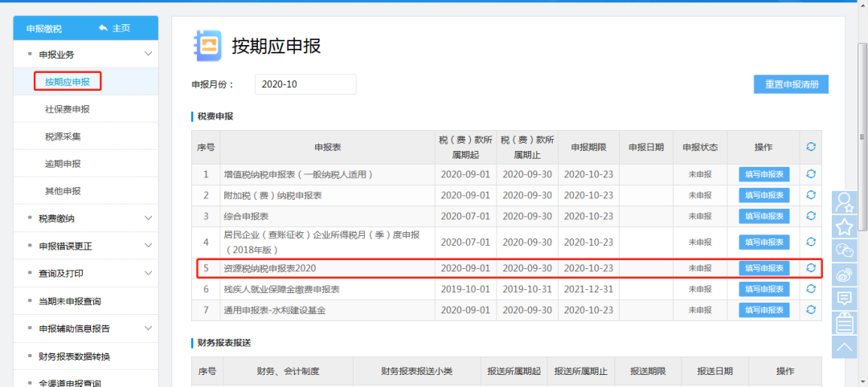Go back to 主页 home
Screen dimensions: 868x387
pyautogui.click(x=114, y=28)
